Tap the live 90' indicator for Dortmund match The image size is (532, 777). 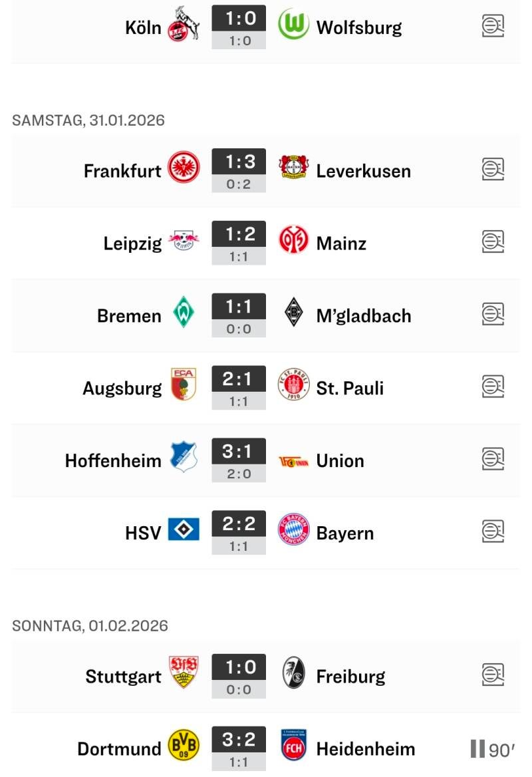click(493, 750)
